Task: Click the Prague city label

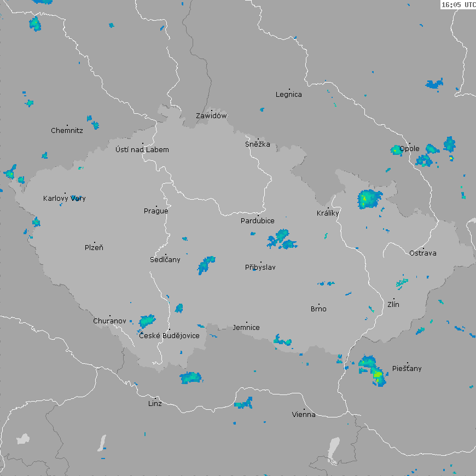Action: [156, 211]
